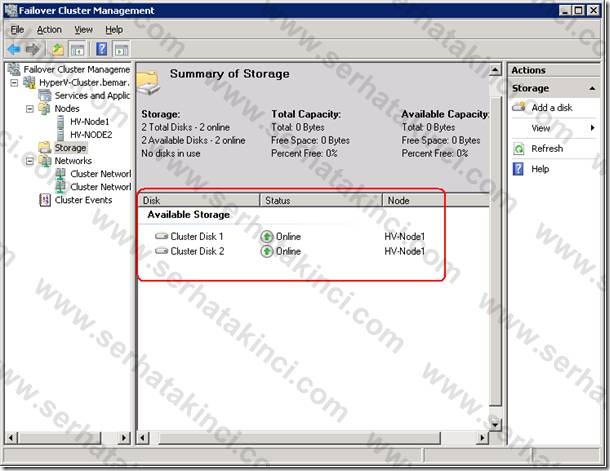610x471 pixels.
Task: Click the Add a disk icon
Action: (x=519, y=107)
